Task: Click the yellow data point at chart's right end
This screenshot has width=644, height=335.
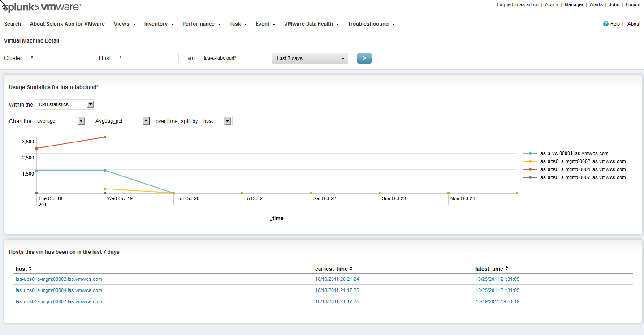Action: tap(517, 193)
